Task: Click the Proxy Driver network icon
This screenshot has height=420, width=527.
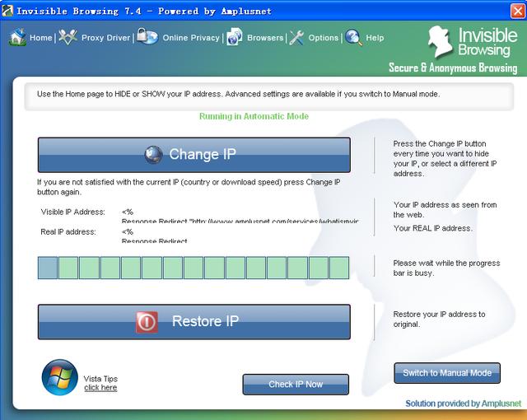Action: [68, 37]
